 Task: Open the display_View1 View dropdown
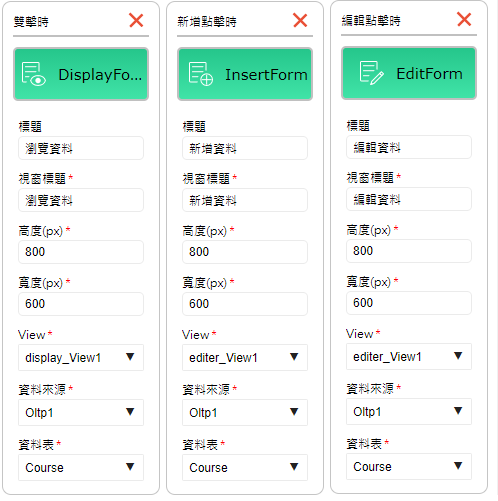(x=81, y=358)
